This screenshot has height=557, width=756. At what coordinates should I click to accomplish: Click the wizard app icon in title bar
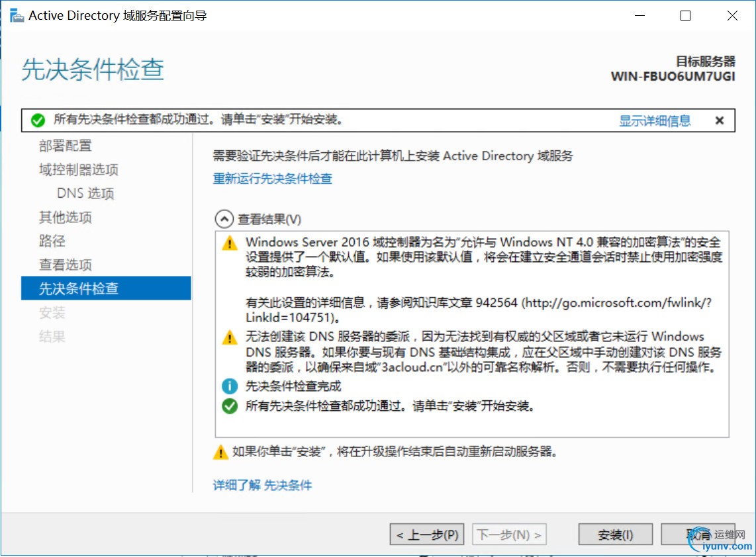click(17, 16)
